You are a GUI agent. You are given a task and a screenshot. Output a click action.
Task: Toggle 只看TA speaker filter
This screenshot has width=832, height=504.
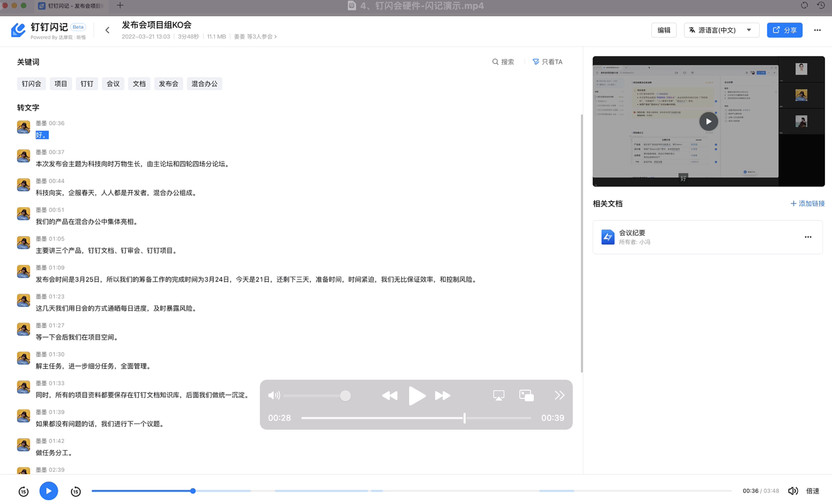547,62
